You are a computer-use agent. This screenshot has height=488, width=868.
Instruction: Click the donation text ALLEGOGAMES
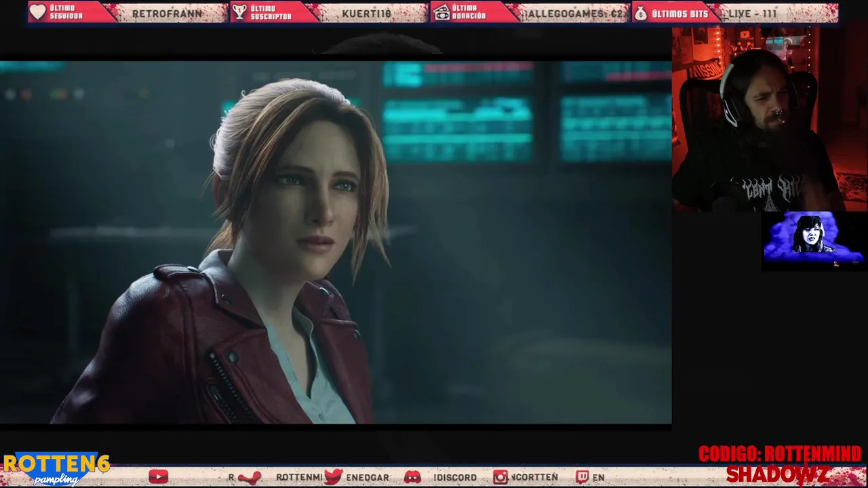point(575,13)
